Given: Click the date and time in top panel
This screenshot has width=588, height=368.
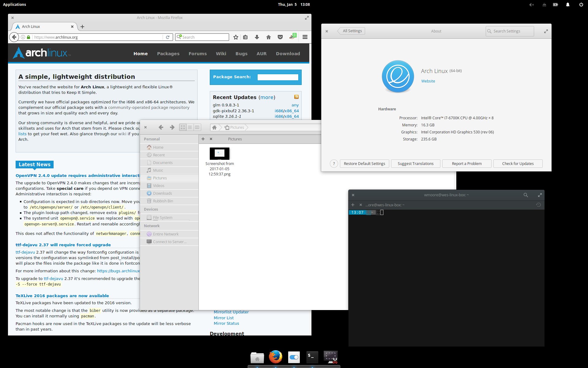Looking at the screenshot, I should [294, 5].
